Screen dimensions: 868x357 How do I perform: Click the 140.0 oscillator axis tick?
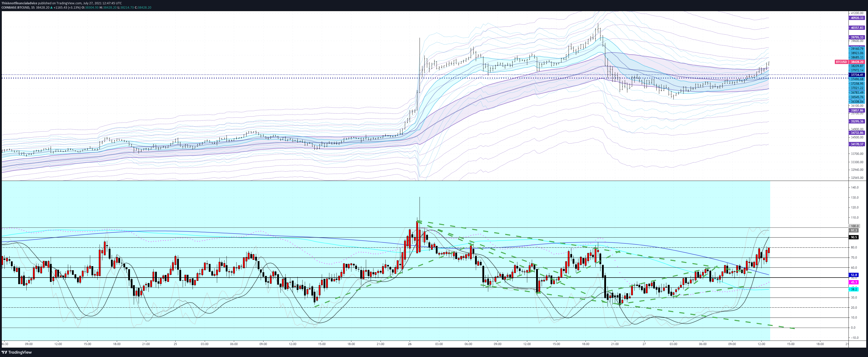pyautogui.click(x=855, y=187)
